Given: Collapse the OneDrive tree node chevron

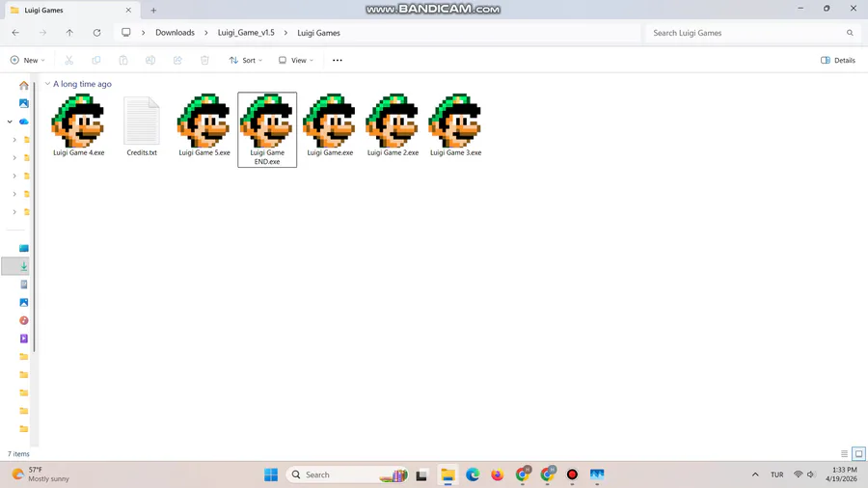Looking at the screenshot, I should point(10,122).
